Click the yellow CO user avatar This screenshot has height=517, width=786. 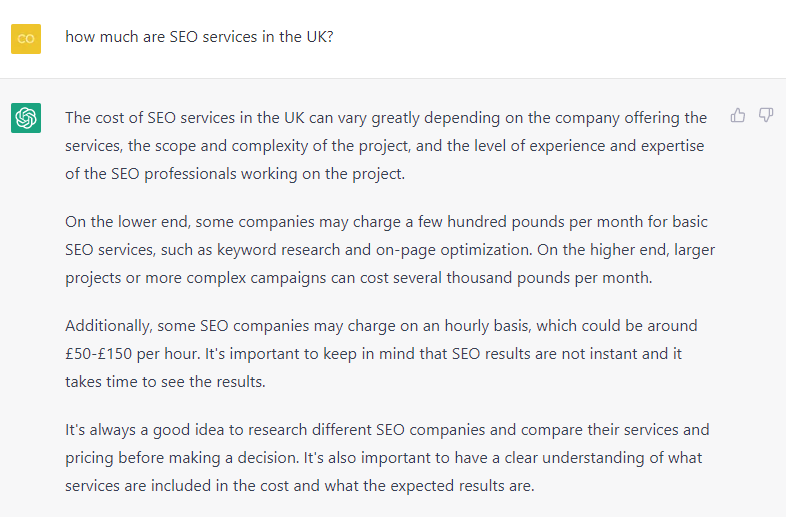tap(26, 38)
